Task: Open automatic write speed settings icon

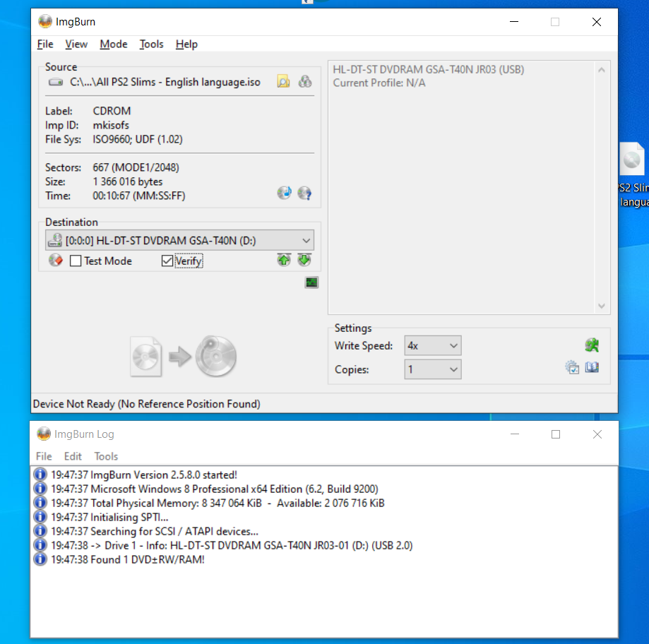Action: click(x=592, y=345)
